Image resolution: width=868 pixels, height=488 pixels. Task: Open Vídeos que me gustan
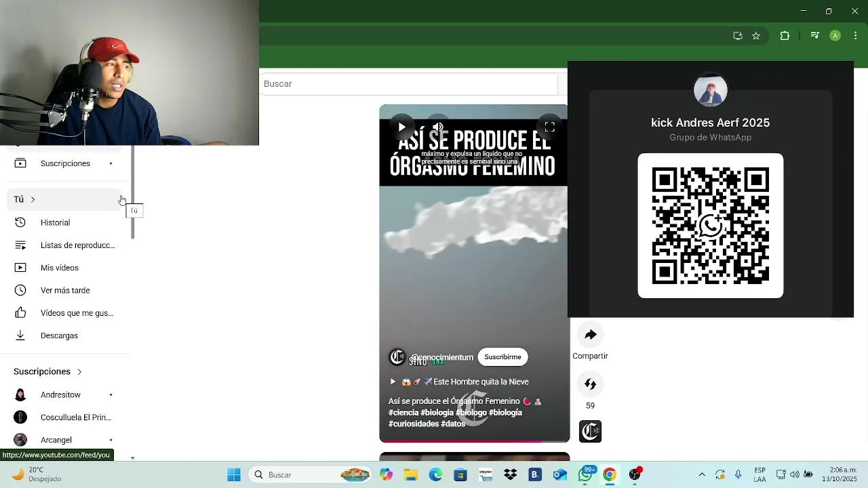[x=65, y=313]
